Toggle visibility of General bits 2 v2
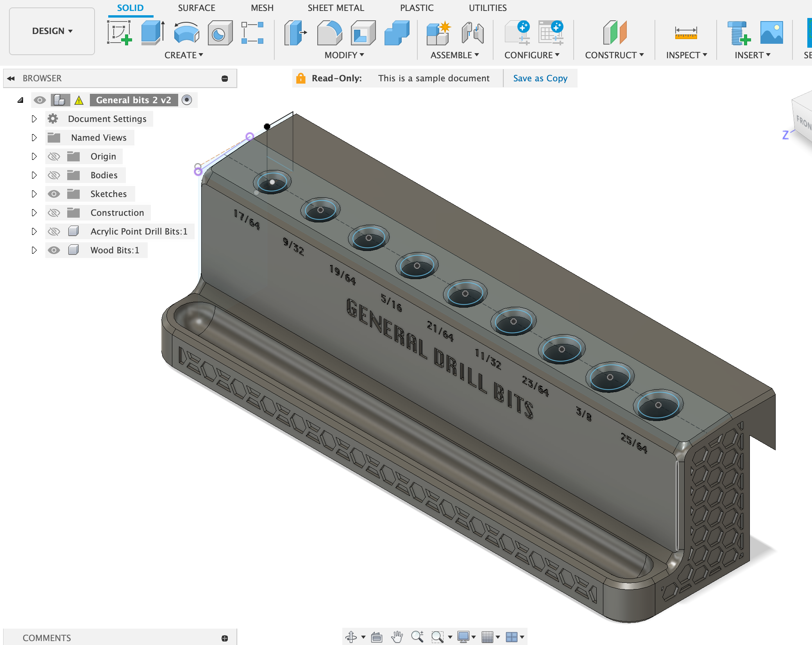This screenshot has height=645, width=812. click(39, 100)
